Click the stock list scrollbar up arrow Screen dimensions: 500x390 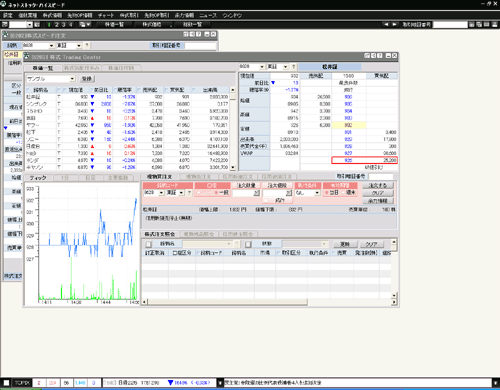click(233, 90)
